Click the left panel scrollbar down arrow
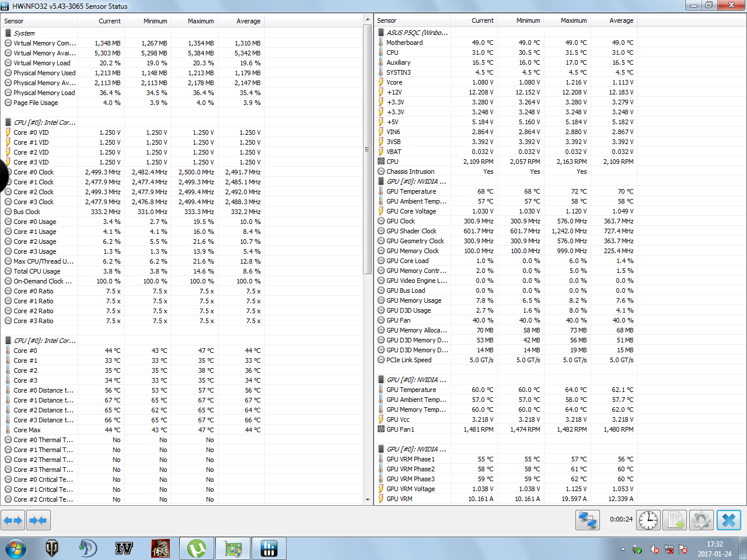The height and width of the screenshot is (560, 747). (368, 500)
